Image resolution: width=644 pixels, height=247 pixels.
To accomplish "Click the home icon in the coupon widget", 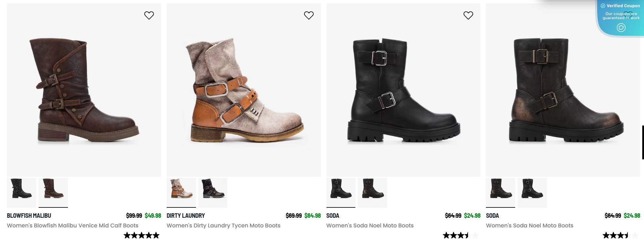I will [621, 28].
